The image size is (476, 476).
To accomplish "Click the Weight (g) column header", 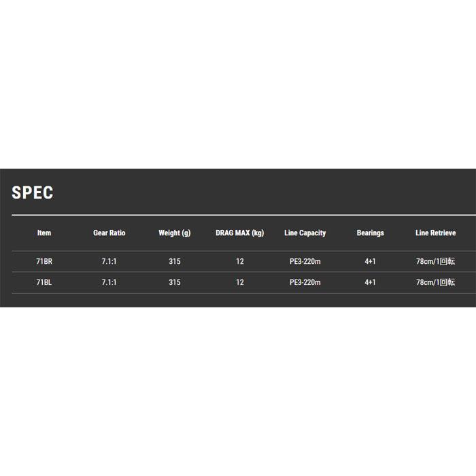I will tap(175, 233).
